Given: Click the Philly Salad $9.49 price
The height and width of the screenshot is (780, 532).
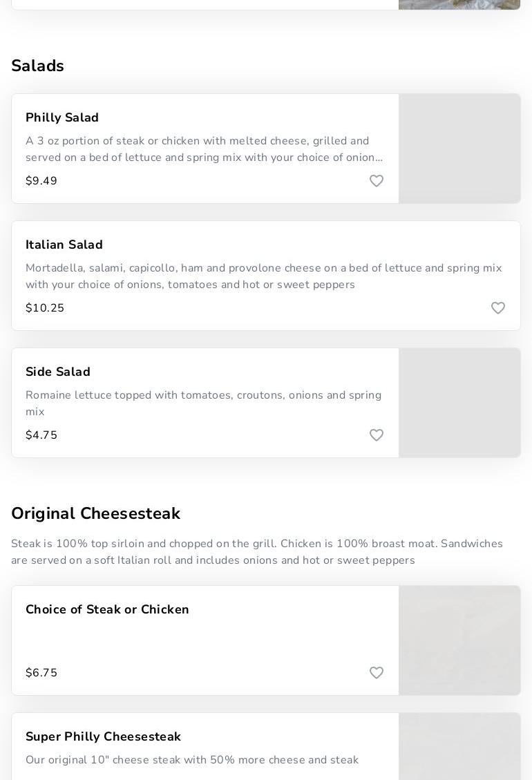Looking at the screenshot, I should (41, 181).
